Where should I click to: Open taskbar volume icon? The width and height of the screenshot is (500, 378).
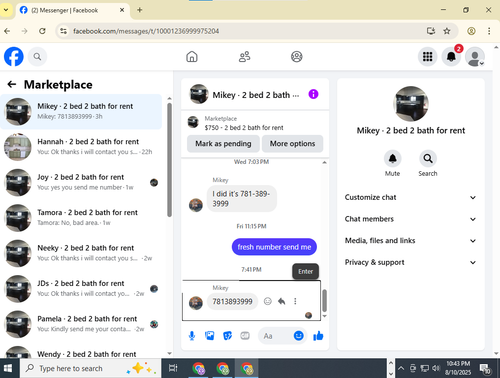click(x=436, y=368)
